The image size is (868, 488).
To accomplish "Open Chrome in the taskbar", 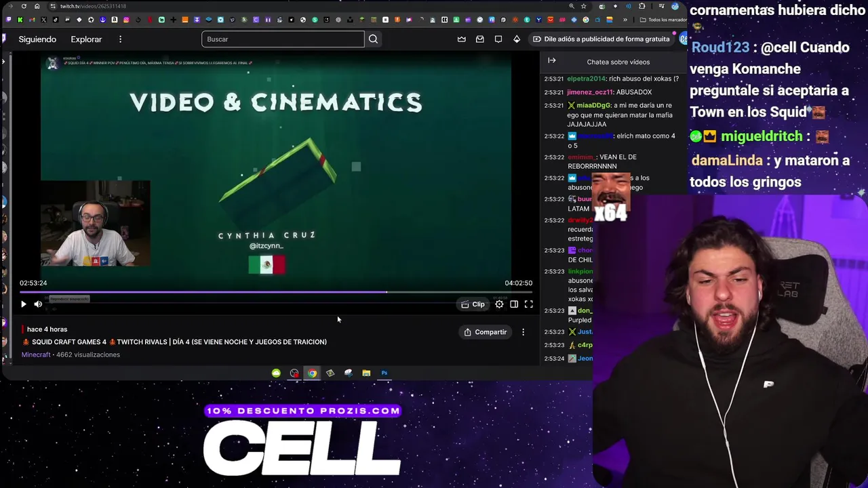I will click(x=312, y=373).
